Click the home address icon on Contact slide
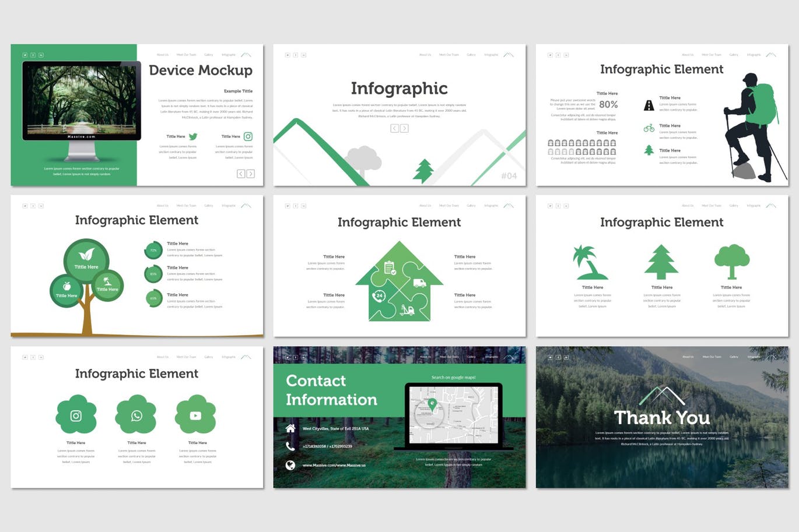 click(x=290, y=428)
